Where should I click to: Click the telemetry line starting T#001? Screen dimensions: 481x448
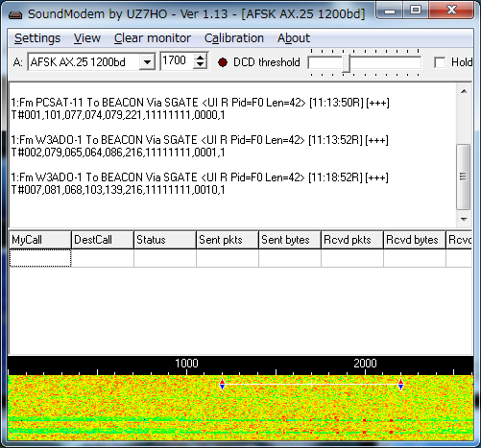click(118, 115)
